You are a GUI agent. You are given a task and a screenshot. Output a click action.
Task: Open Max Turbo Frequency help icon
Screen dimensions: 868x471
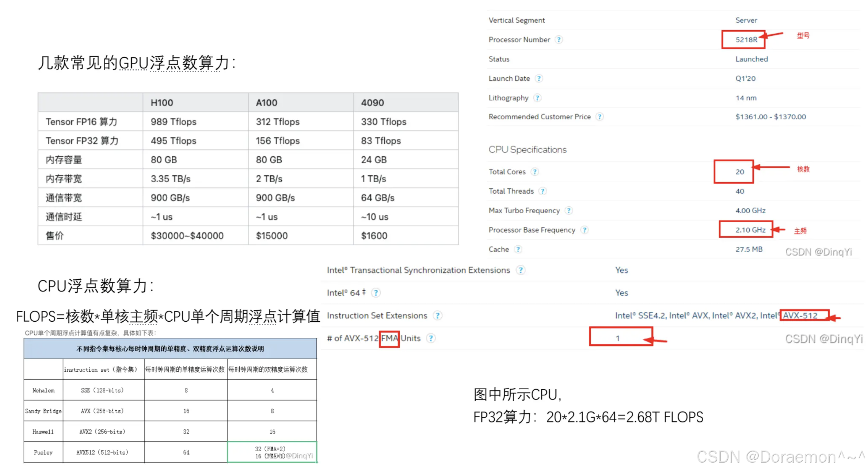pyautogui.click(x=568, y=210)
